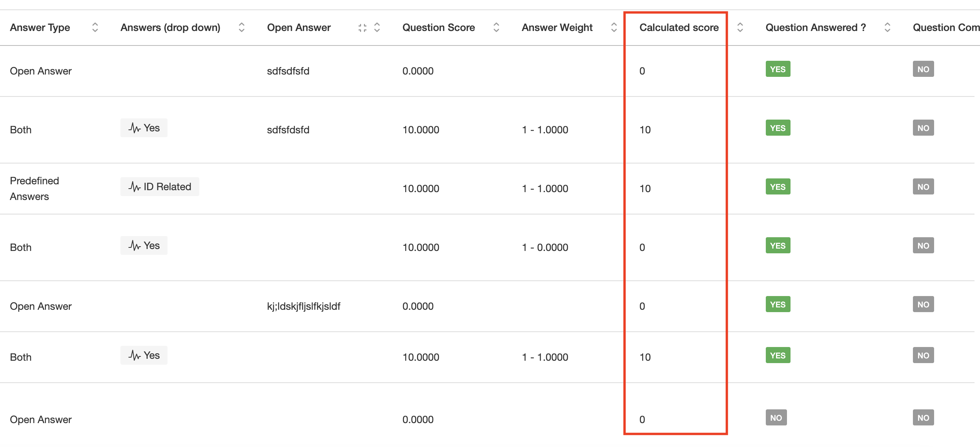Viewport: 980px width, 447px height.
Task: Click the YES badge in the kj;ldskjfljslfkjsldf row
Action: (778, 304)
